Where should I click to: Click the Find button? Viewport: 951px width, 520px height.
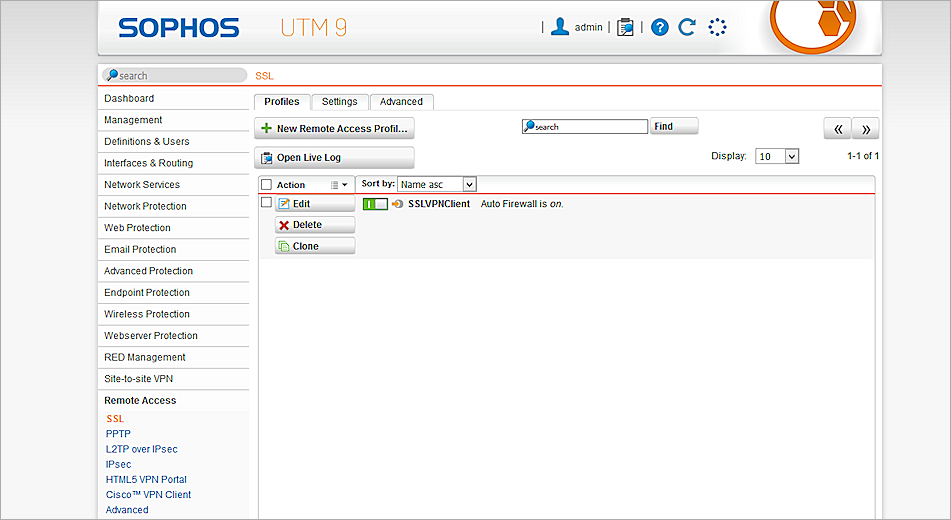coord(674,126)
